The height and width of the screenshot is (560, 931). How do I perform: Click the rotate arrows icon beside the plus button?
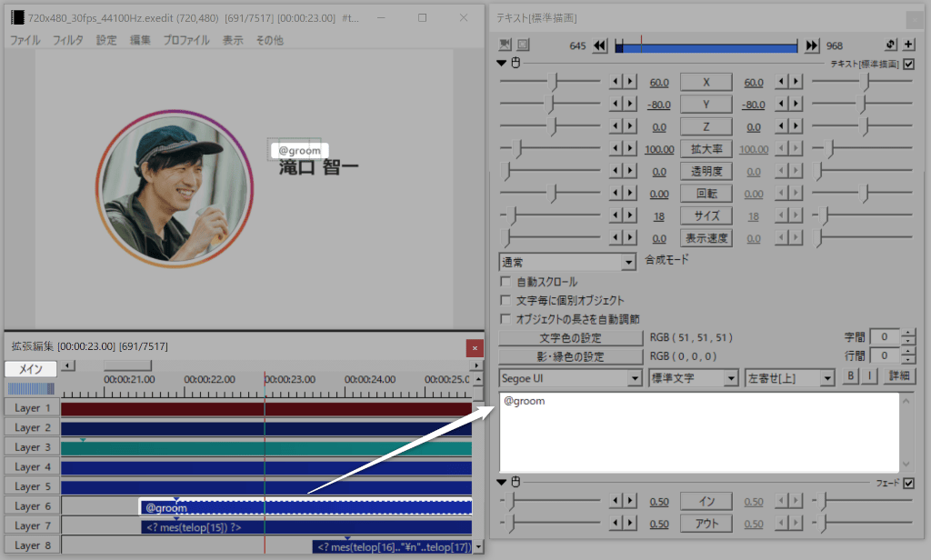coord(891,45)
